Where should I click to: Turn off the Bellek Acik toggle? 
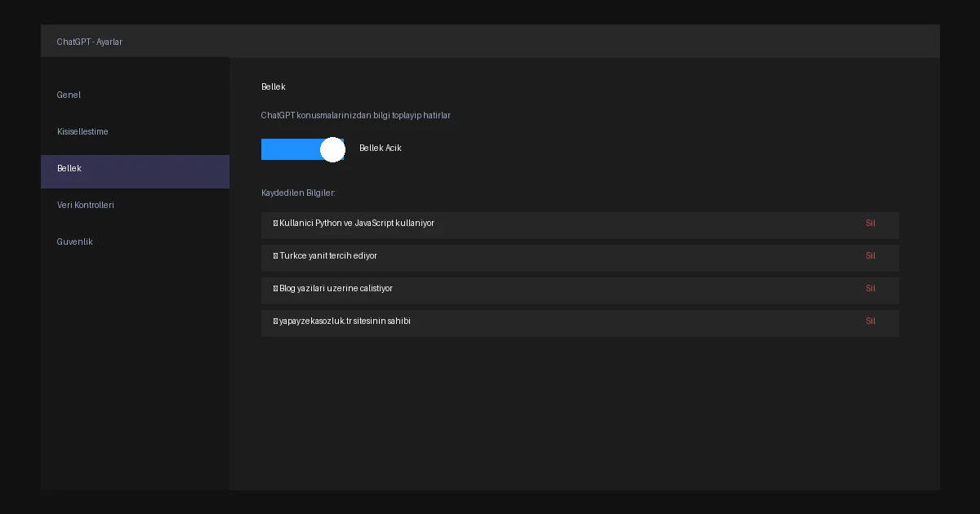click(303, 149)
